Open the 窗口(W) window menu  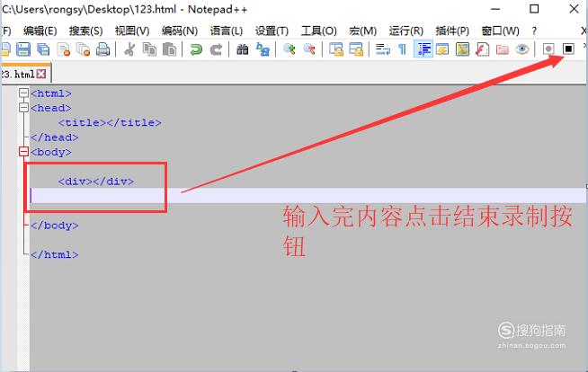(500, 31)
